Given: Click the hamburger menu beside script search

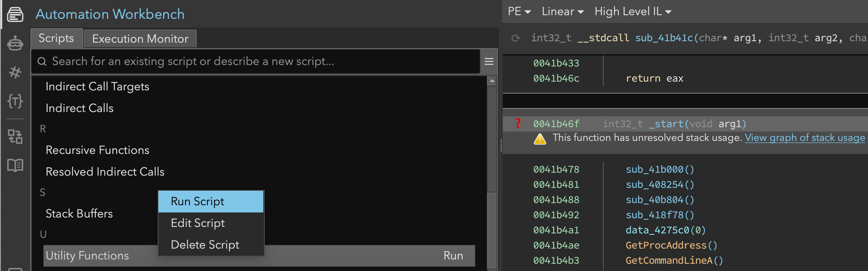Looking at the screenshot, I should (489, 61).
